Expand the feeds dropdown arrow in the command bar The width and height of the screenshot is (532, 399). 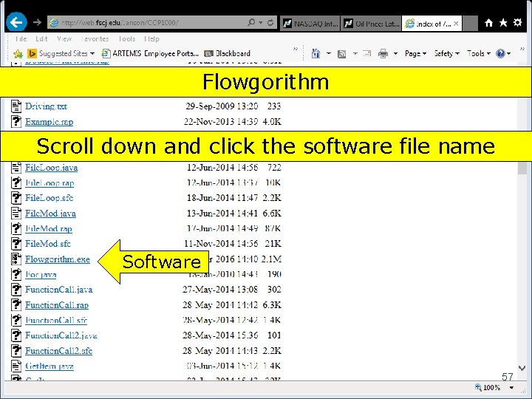(355, 54)
